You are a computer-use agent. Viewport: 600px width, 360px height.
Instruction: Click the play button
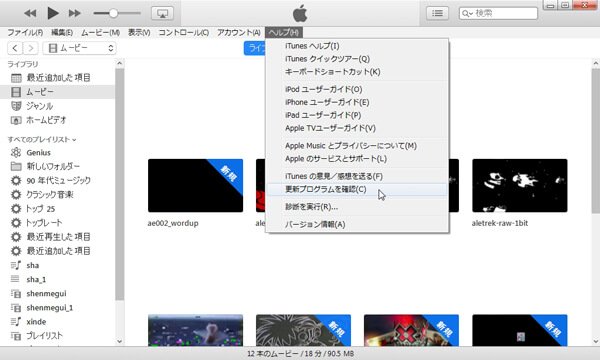[x=53, y=13]
